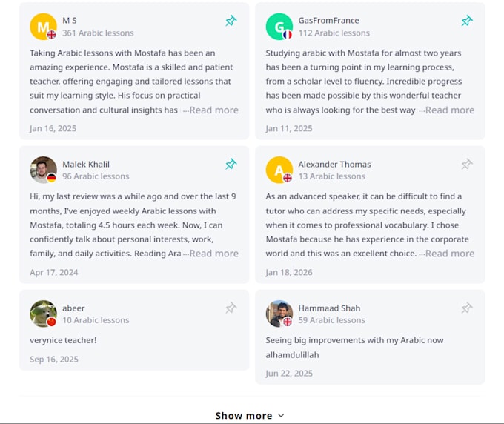Click the Hammaad Shah reviewer name
Image resolution: width=504 pixels, height=424 pixels.
click(x=329, y=308)
